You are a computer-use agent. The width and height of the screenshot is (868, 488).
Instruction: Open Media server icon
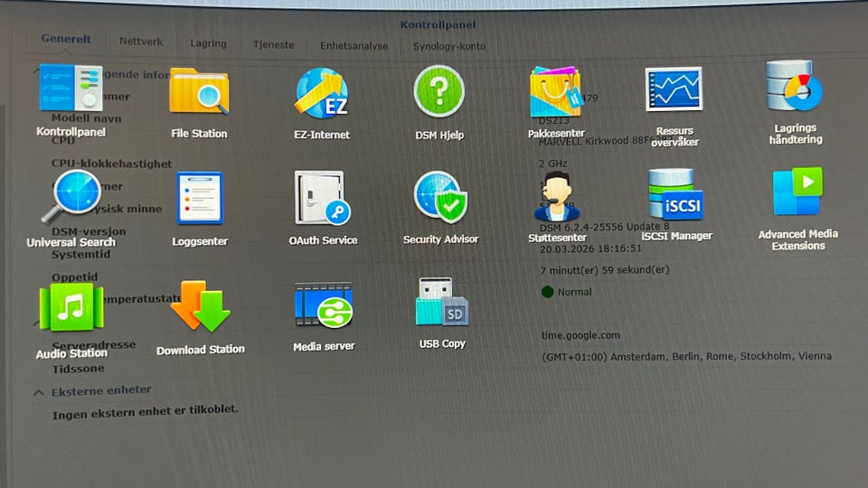324,306
